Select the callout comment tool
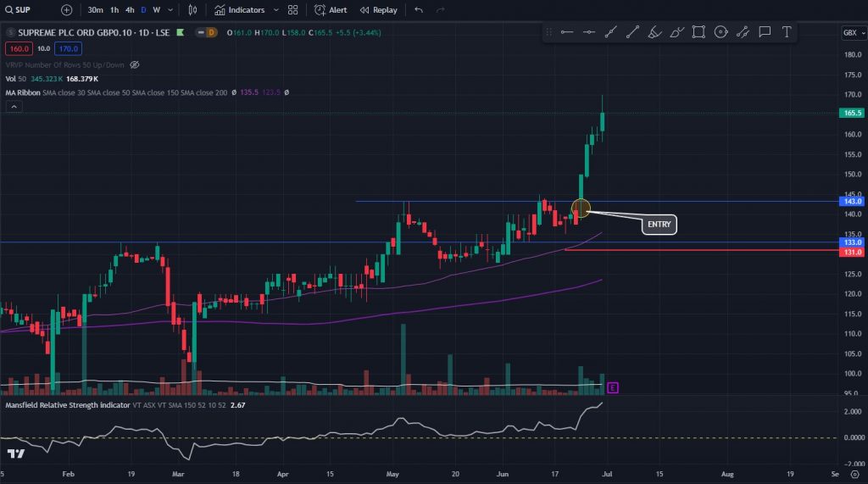868x484 pixels. pyautogui.click(x=765, y=32)
